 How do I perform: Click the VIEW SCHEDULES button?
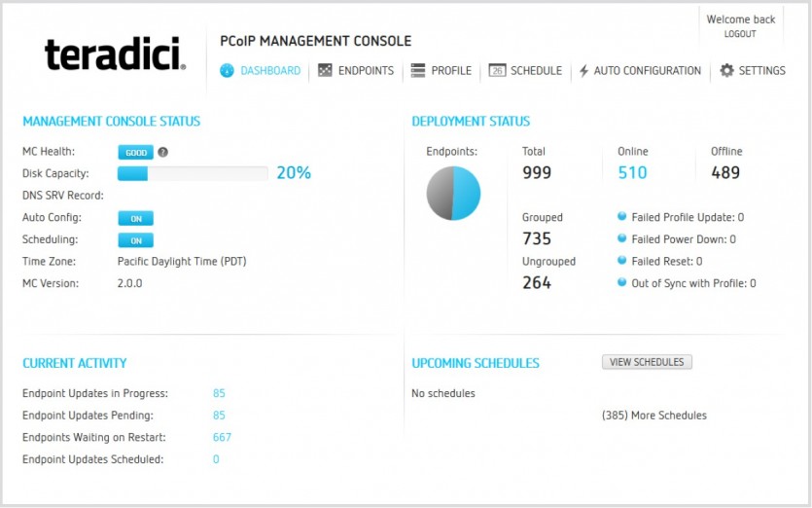(647, 362)
